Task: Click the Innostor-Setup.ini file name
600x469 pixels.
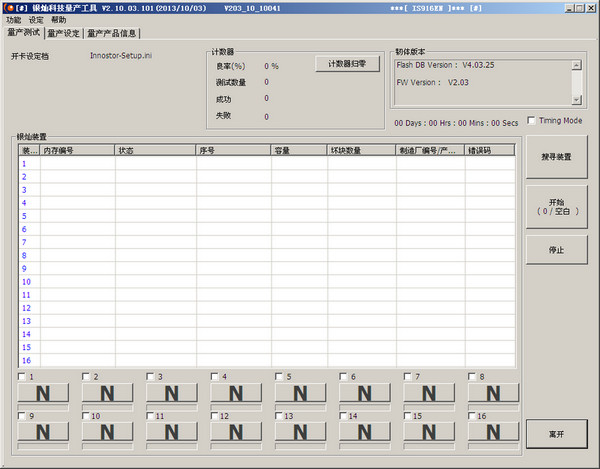Action: point(121,55)
